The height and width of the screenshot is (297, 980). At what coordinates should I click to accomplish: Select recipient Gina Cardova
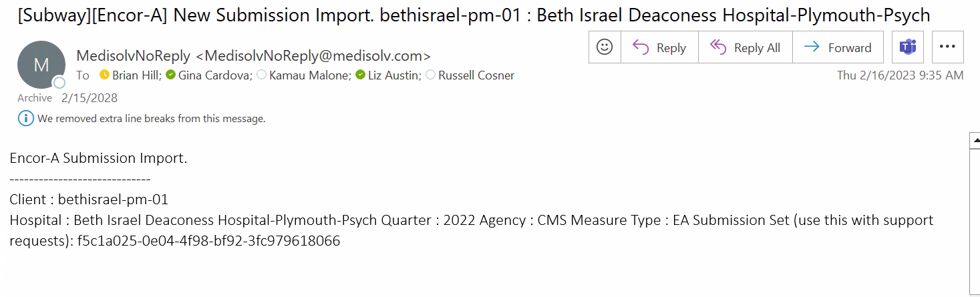pyautogui.click(x=214, y=75)
